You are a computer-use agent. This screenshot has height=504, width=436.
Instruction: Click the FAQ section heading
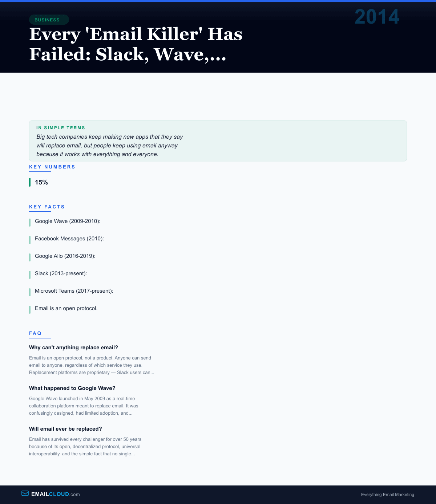coord(36,333)
